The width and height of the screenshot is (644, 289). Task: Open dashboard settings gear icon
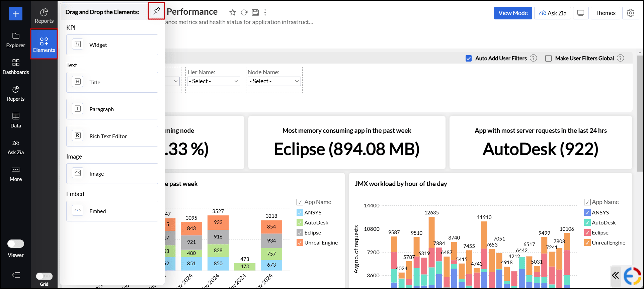[x=631, y=13]
